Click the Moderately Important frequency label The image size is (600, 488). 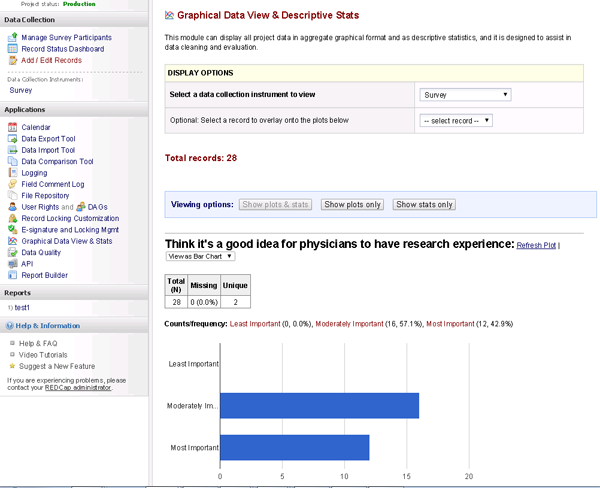[x=349, y=324]
